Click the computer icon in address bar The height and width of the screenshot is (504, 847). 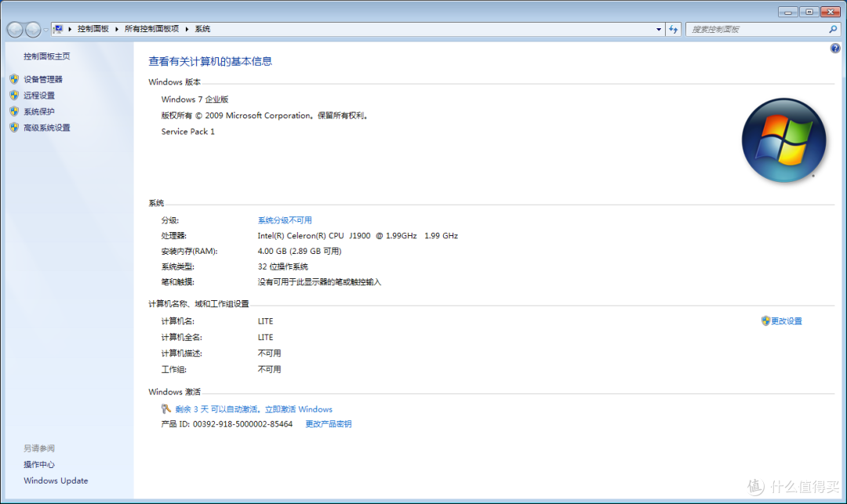[59, 29]
